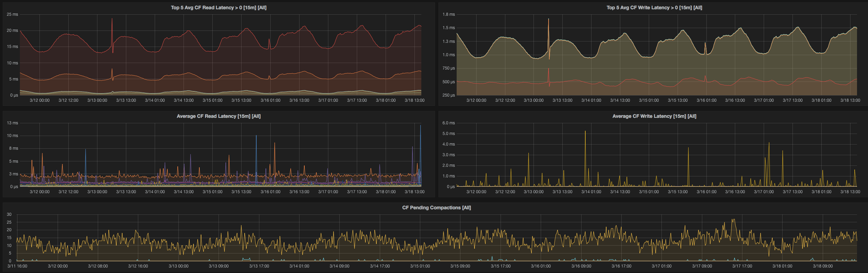This screenshot has height=273, width=868.
Task: Click the 13 ms y-axis label in Average CF Read Latency
Action: pyautogui.click(x=12, y=123)
